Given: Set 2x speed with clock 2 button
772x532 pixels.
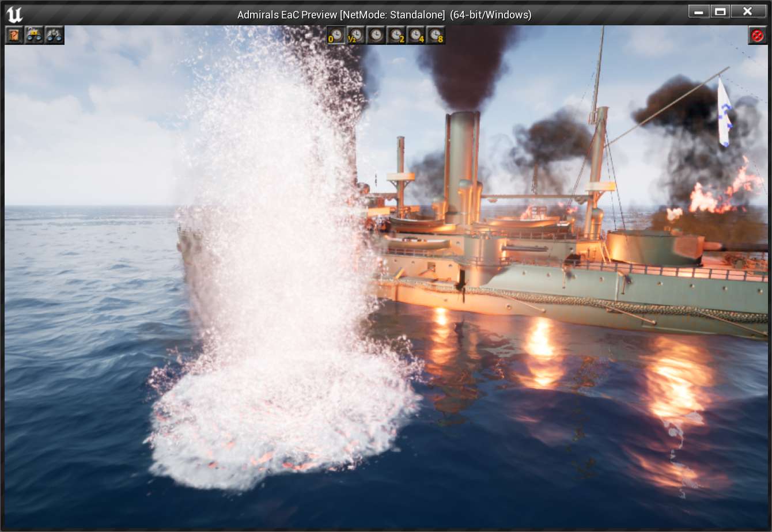Looking at the screenshot, I should [396, 36].
